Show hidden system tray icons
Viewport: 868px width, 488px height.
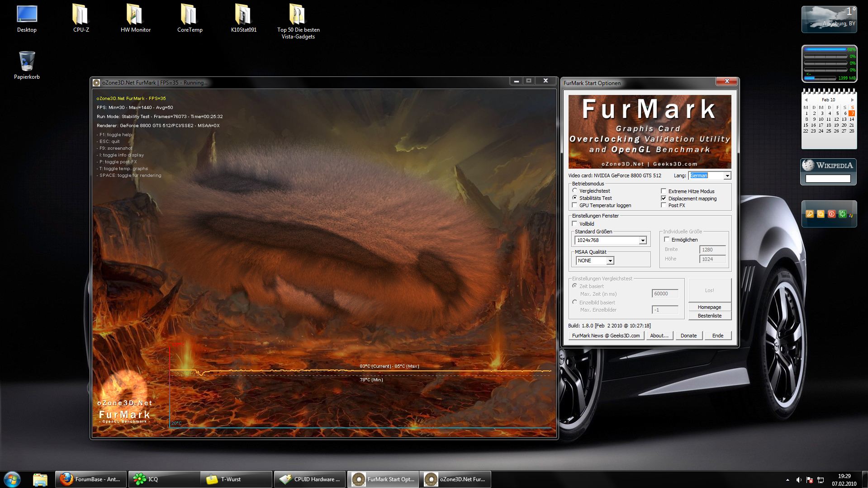tap(787, 480)
